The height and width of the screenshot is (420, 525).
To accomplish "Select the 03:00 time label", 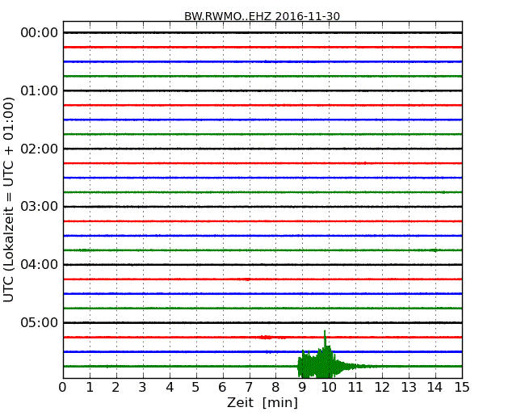I will [40, 207].
